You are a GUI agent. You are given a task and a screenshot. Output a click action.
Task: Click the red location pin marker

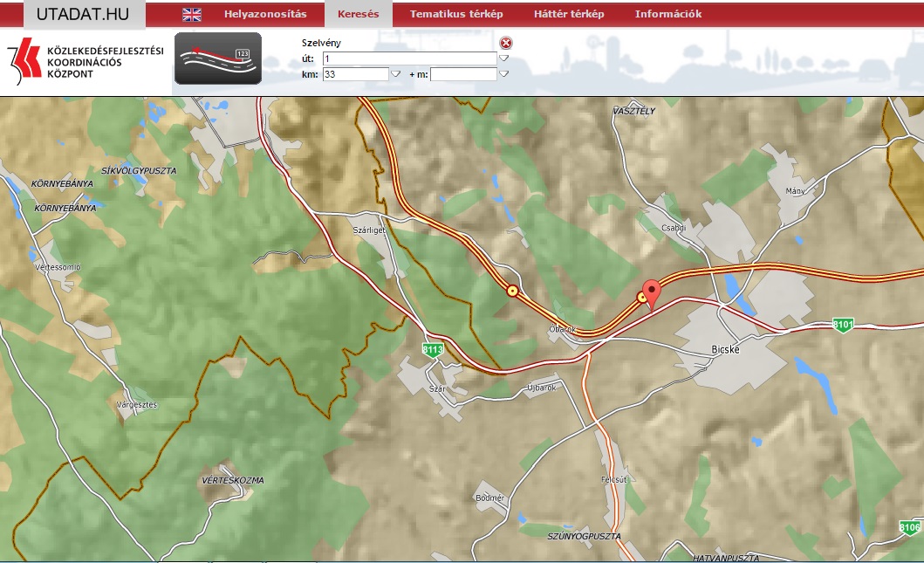click(x=651, y=293)
